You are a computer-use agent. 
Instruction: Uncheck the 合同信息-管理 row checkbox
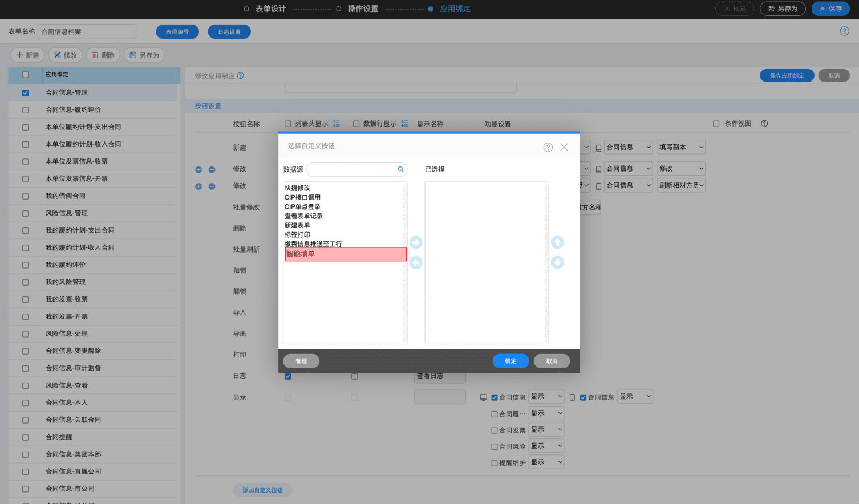25,92
